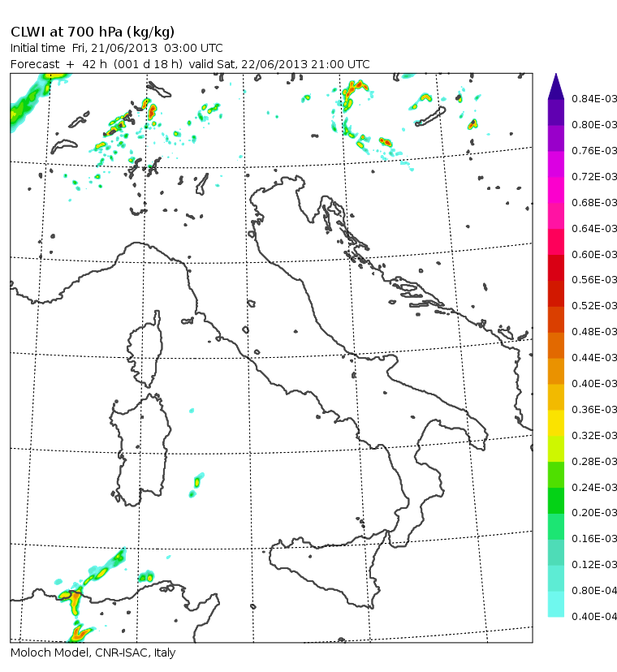Screen dimensions: 617x672
Task: Pick the magenta band between 0.72E-03 and 0.76E-03
Action: [556, 164]
